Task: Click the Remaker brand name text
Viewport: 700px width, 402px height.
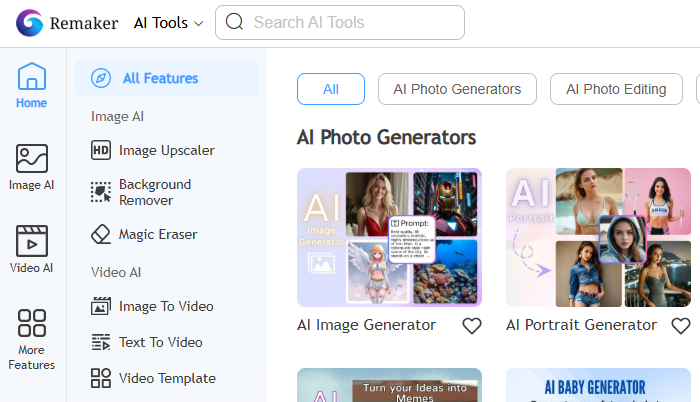Action: pyautogui.click(x=84, y=23)
